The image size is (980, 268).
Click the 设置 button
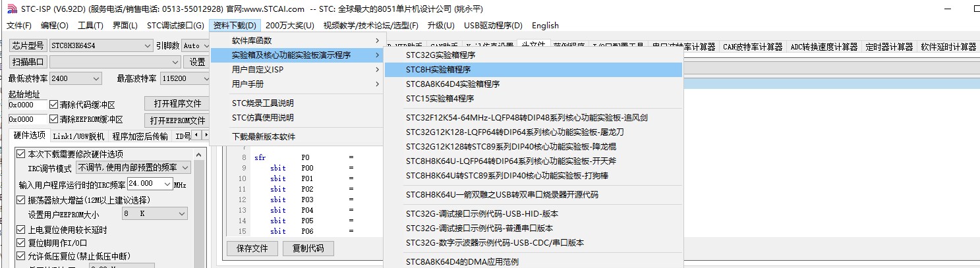197,62
